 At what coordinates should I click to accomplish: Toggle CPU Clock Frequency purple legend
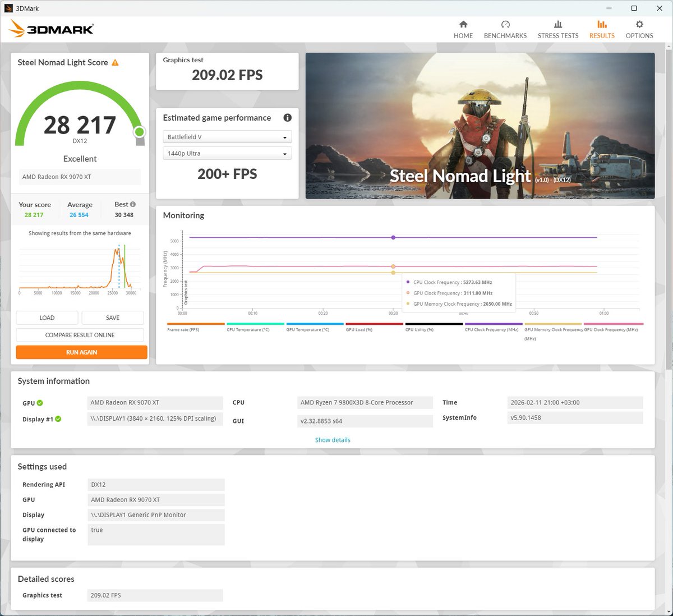pos(494,324)
